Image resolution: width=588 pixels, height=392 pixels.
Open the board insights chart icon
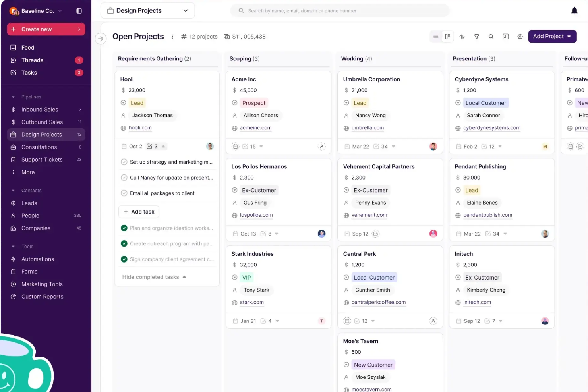pos(505,36)
